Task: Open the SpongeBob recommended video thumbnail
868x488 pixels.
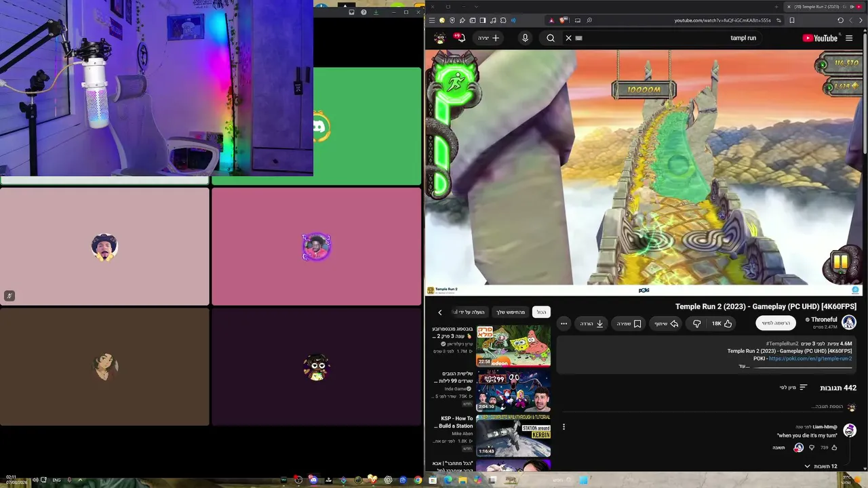Action: 513,346
